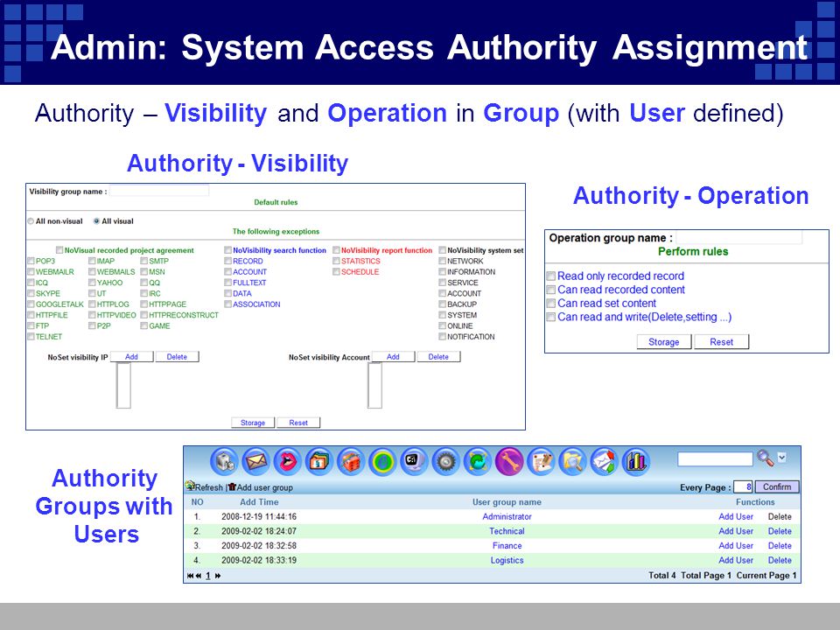
Task: Open the green web browser icon
Action: (x=382, y=461)
